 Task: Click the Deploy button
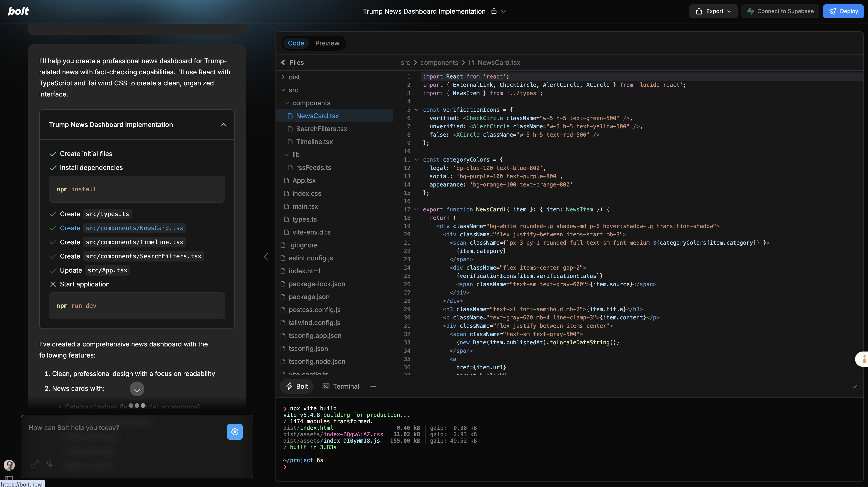pos(843,11)
